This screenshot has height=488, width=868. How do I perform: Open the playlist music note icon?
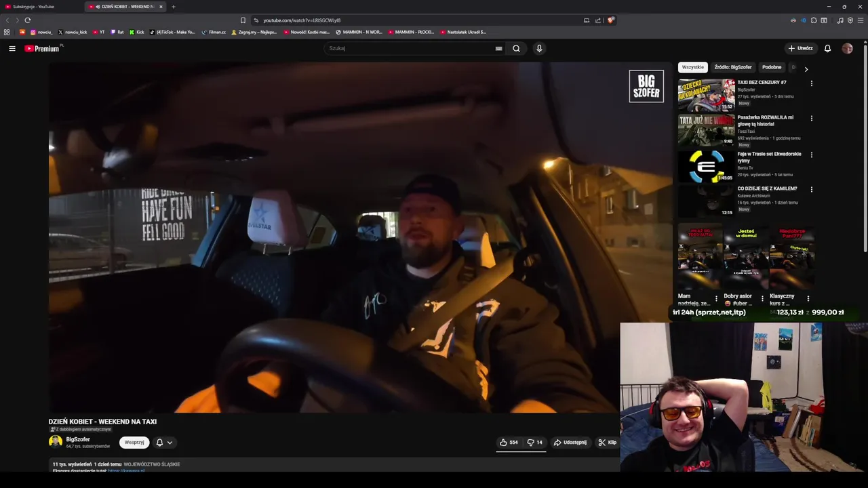tap(840, 20)
